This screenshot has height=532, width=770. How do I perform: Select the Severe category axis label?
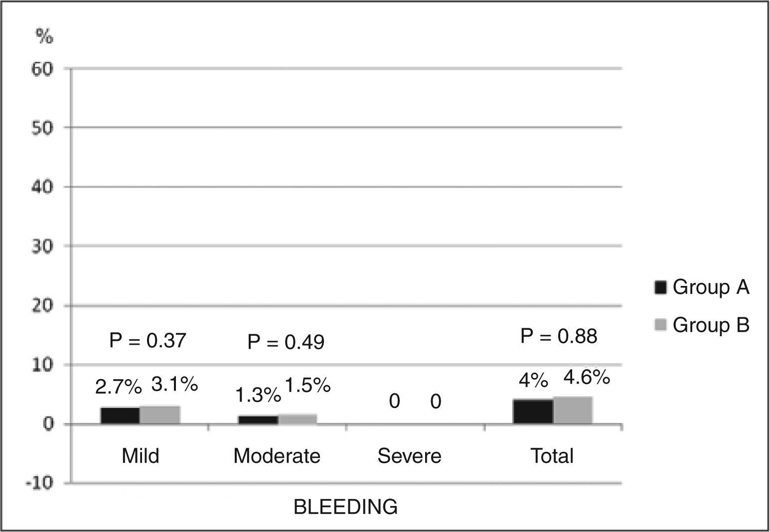tap(409, 456)
